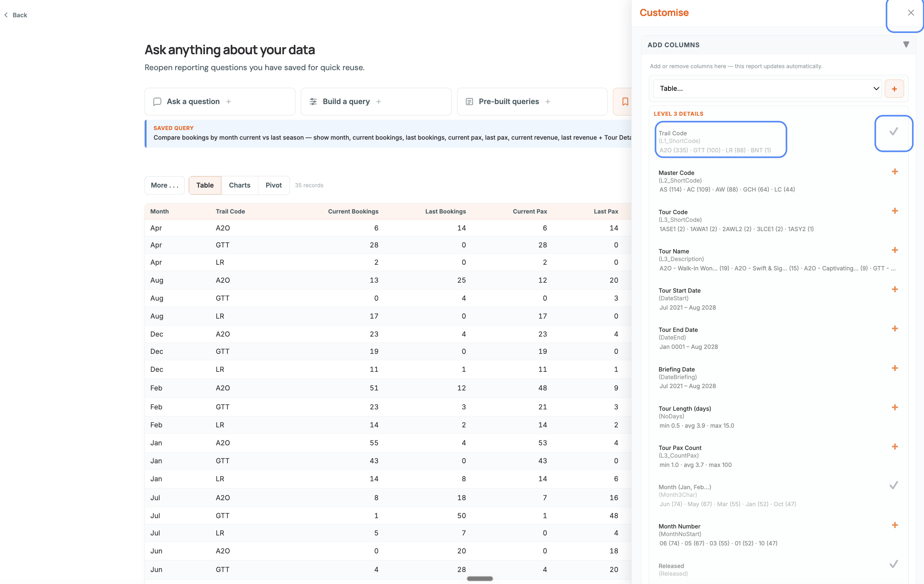
Task: Add the Briefing Date column plus icon
Action: (x=894, y=368)
